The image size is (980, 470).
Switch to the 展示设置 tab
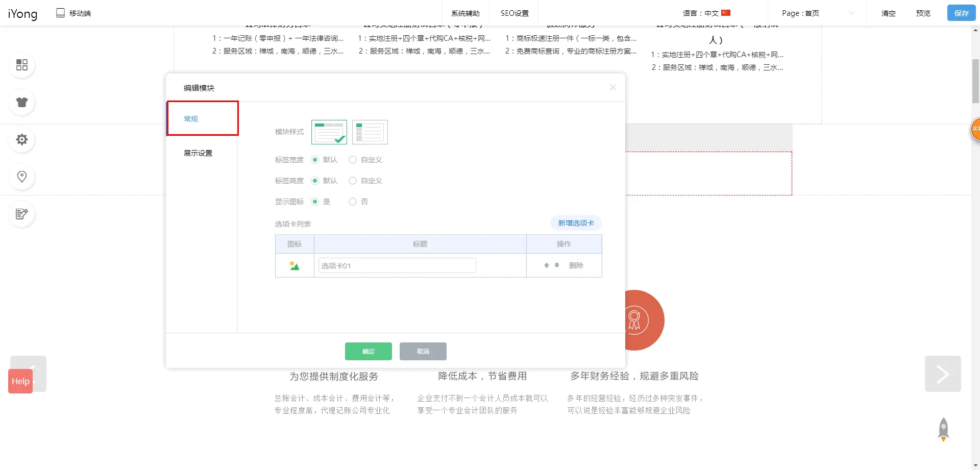(x=198, y=153)
